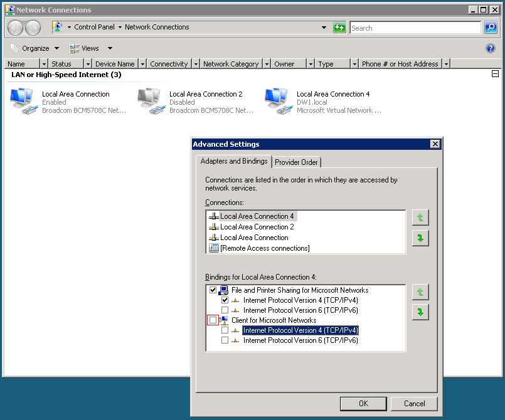
Task: Move selected connection down with green arrow
Action: (x=420, y=238)
